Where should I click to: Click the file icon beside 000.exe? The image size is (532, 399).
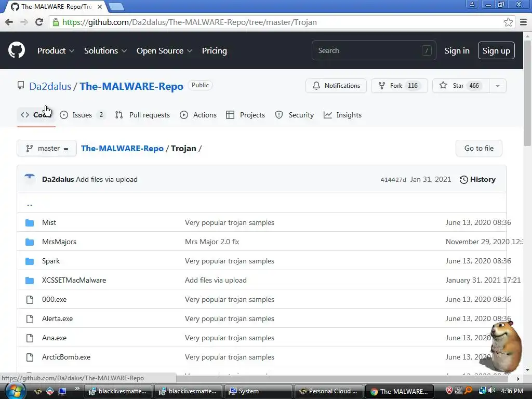pyautogui.click(x=30, y=300)
